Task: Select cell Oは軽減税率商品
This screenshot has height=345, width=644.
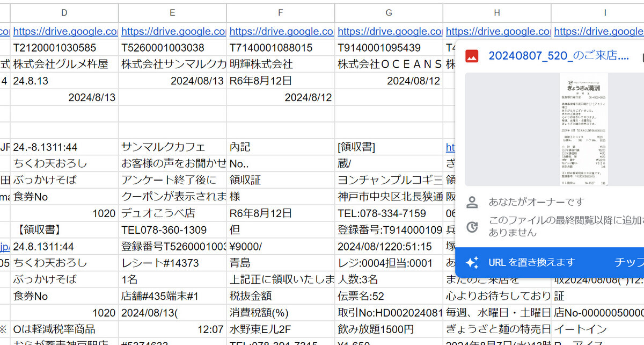Action: [64, 329]
